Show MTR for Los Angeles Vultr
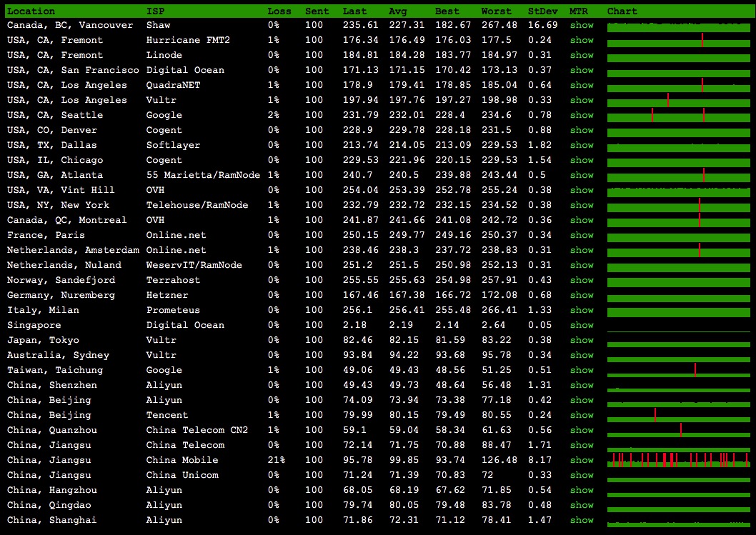 (582, 100)
